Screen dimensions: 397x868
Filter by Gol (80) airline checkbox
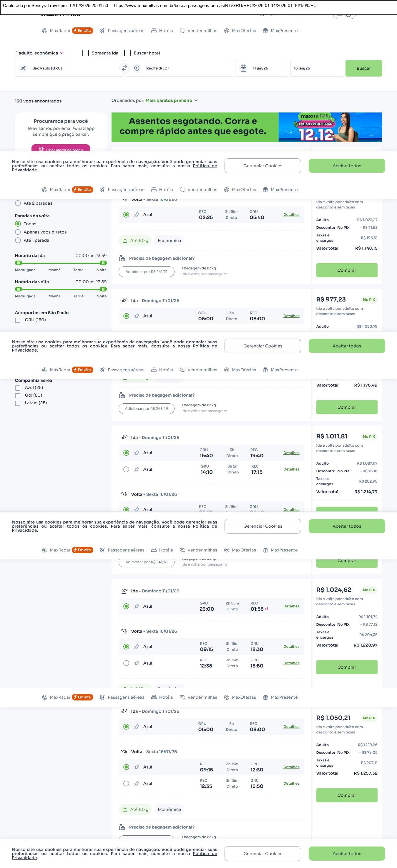pos(18,396)
